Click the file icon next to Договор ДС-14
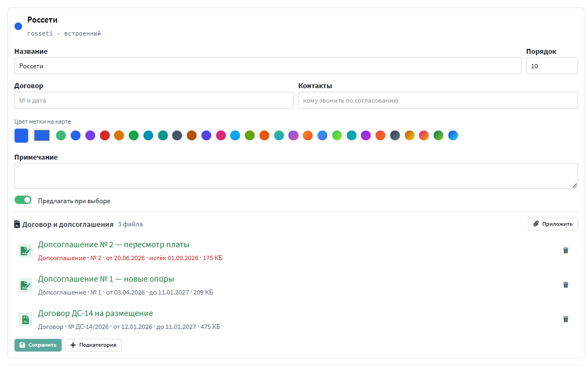This screenshot has width=588, height=366. click(25, 320)
